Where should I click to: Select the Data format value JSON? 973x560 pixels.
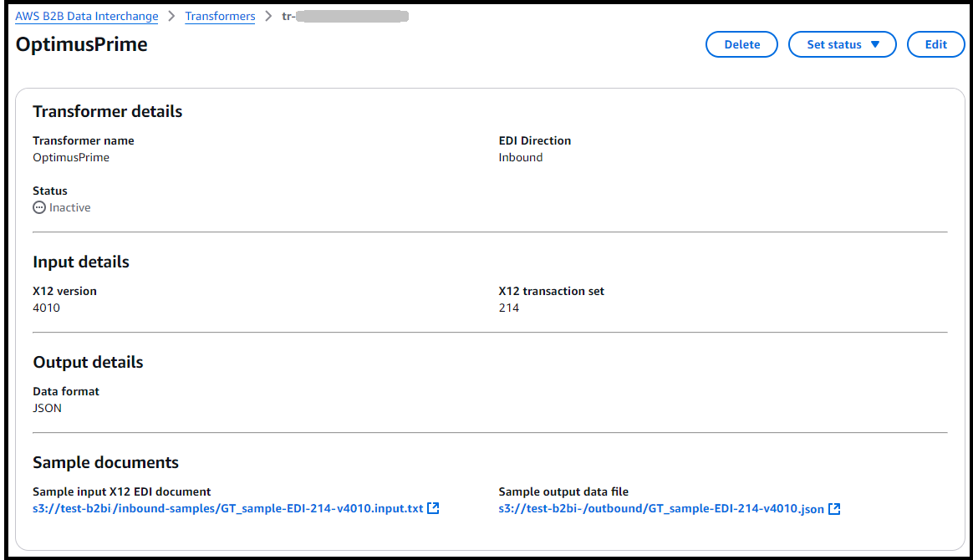[x=47, y=408]
